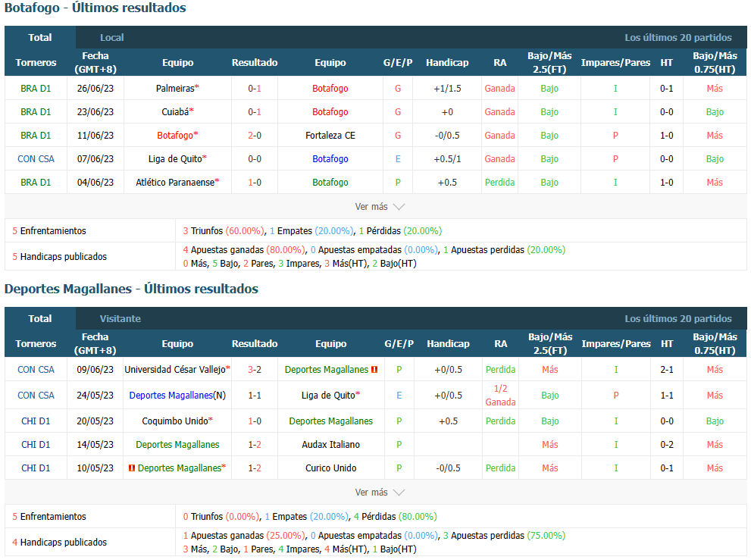This screenshot has width=751, height=560.
Task: Click the +1/1.5 handicap value
Action: click(x=447, y=88)
